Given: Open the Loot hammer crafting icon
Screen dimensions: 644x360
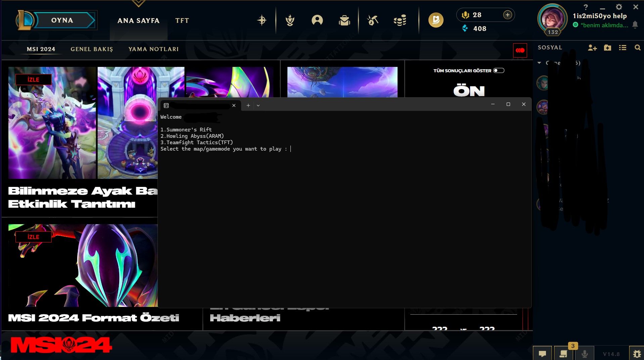Looking at the screenshot, I should 373,21.
